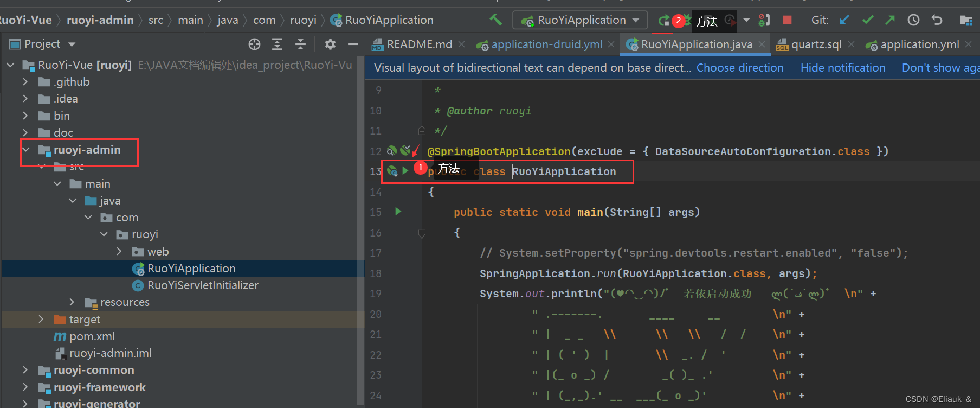The image size is (980, 408).
Task: Expand the web package
Action: pos(119,252)
